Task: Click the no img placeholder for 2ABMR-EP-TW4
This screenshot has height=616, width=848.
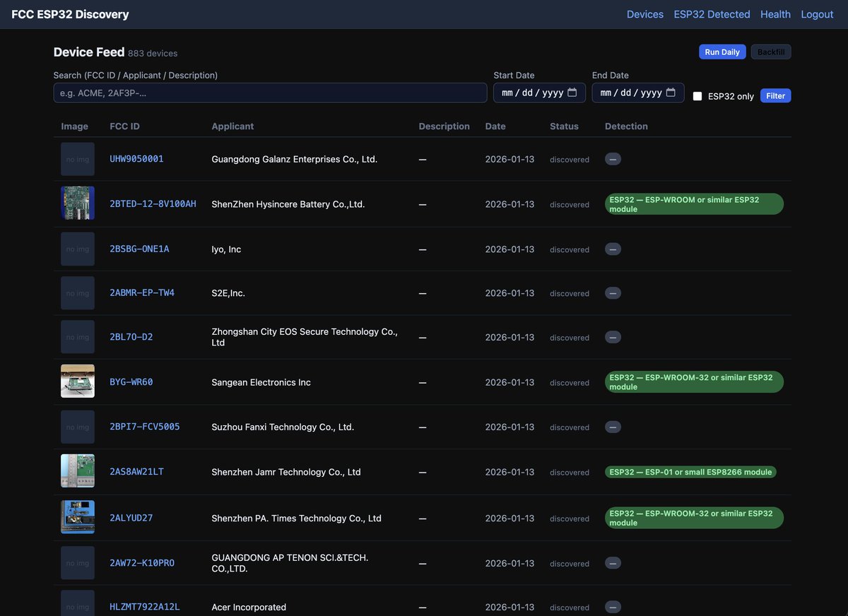Action: coord(78,293)
